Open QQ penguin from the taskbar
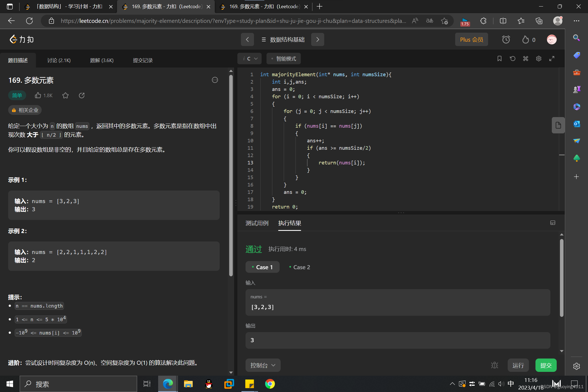The image size is (588, 392). pyautogui.click(x=209, y=384)
